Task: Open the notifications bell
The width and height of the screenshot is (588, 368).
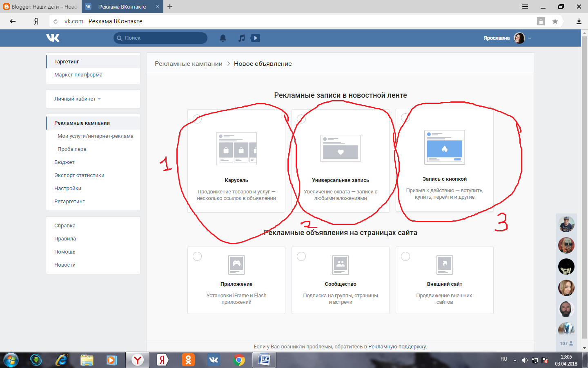Action: click(223, 38)
